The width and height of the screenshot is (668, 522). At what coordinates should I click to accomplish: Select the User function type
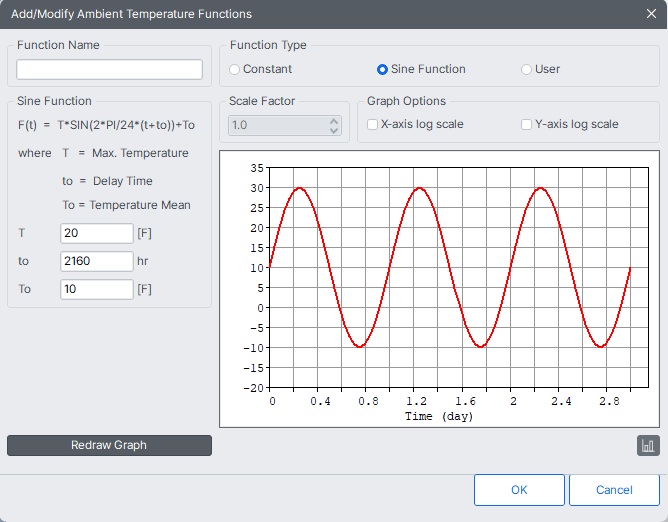coord(527,69)
